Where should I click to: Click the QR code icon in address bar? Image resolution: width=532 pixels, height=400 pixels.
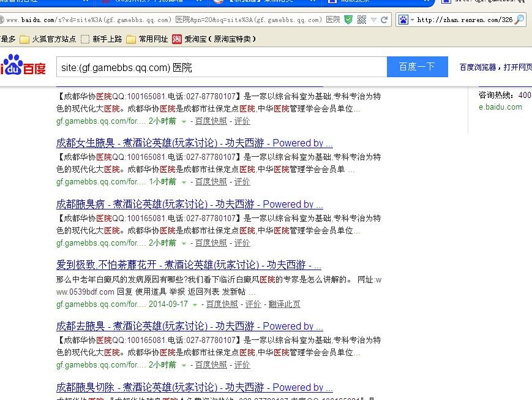[x=361, y=20]
